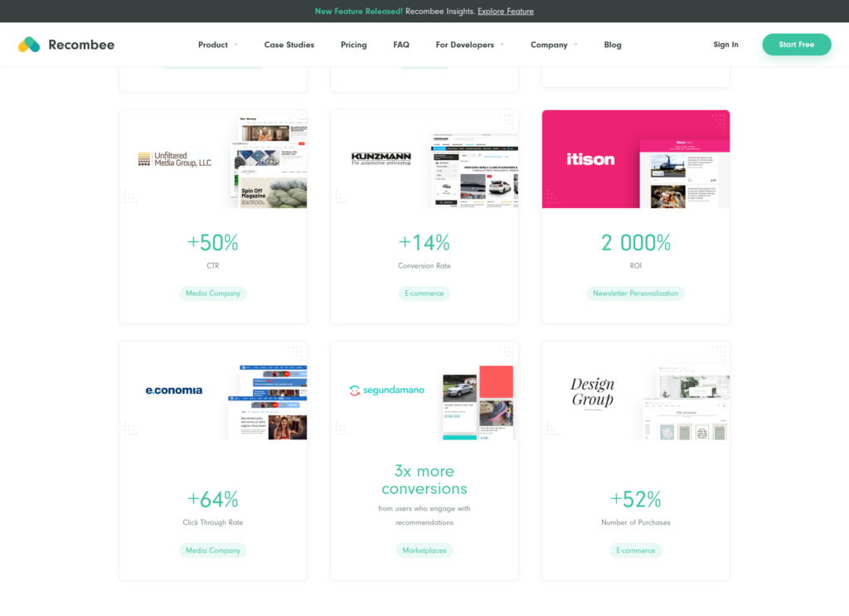Image resolution: width=849 pixels, height=616 pixels.
Task: Open the For Developers menu
Action: coord(464,45)
